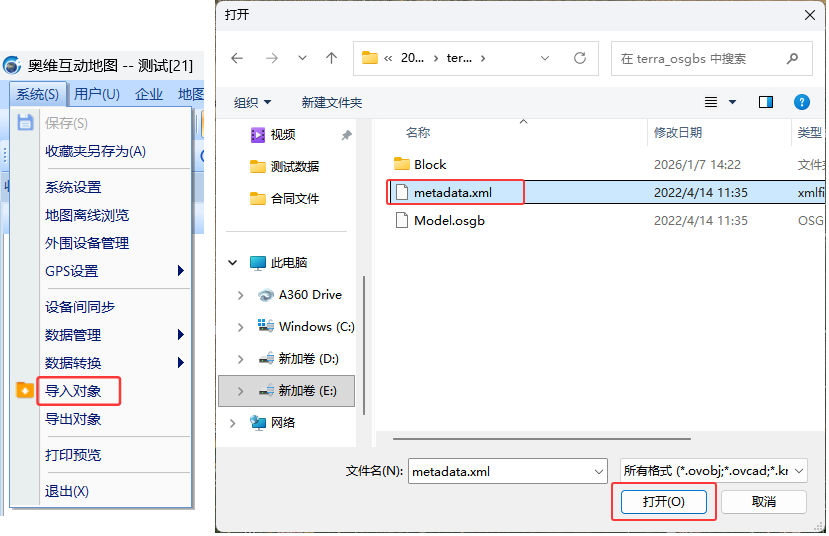Open recent locations chevron beside Forward arrow
Image resolution: width=829 pixels, height=536 pixels.
[302, 58]
